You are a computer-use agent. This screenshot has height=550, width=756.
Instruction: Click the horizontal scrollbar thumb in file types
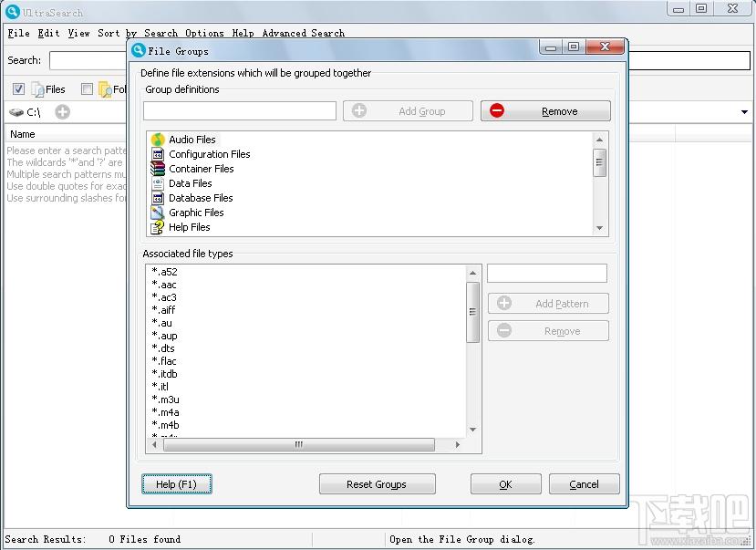299,444
